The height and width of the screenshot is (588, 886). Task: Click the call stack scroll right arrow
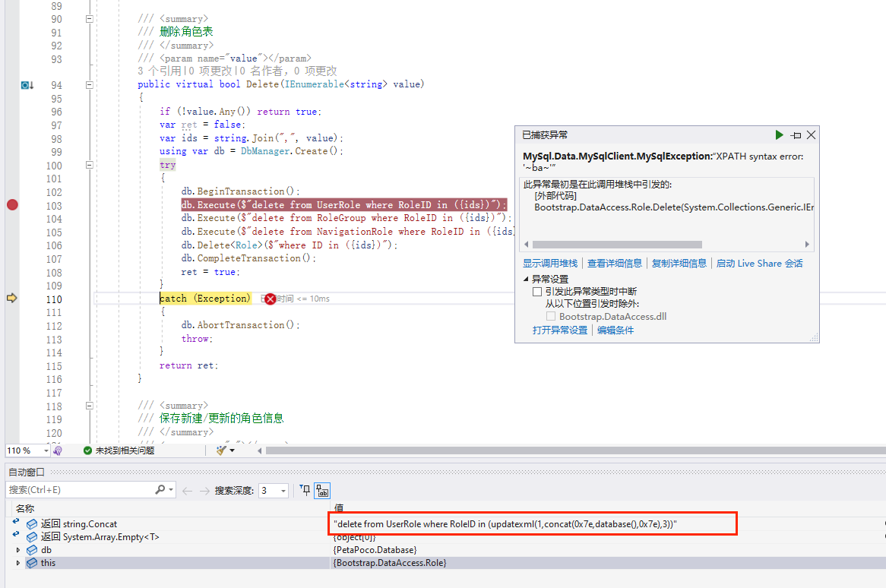click(x=807, y=245)
